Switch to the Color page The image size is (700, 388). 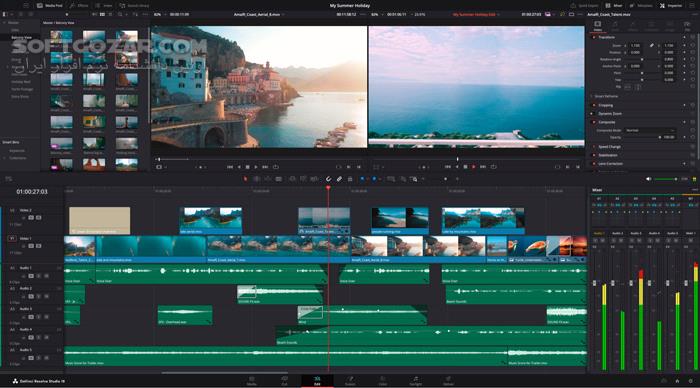click(383, 381)
